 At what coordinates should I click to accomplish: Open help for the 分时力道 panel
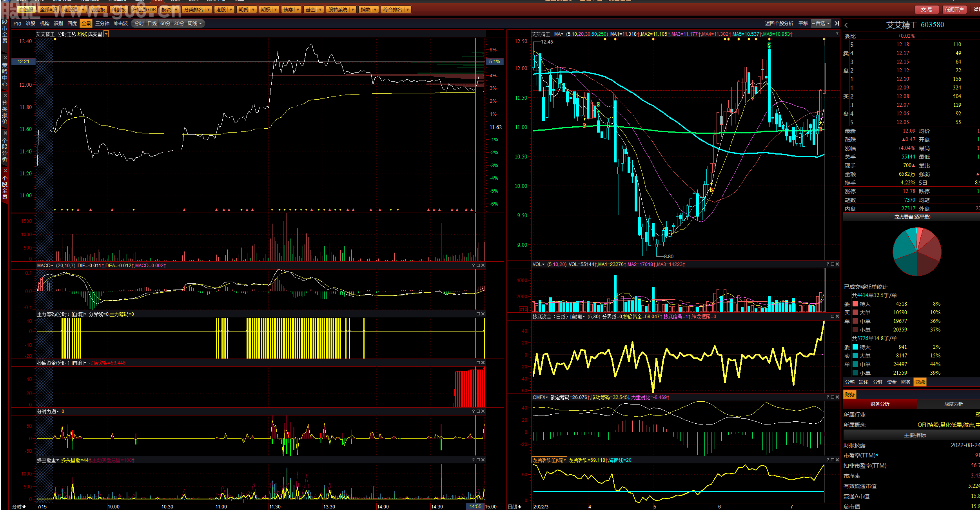click(x=474, y=412)
